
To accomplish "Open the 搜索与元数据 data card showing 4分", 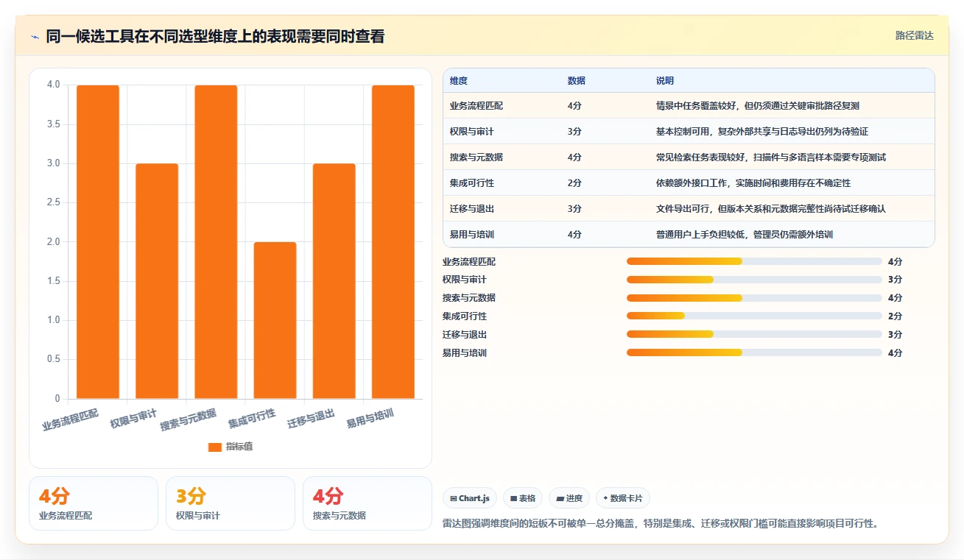I will click(x=367, y=503).
